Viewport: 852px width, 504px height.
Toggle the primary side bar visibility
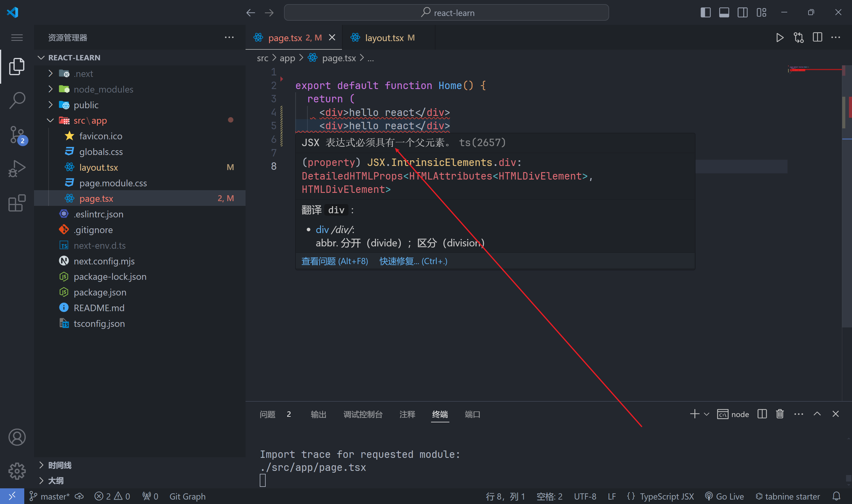coord(705,12)
